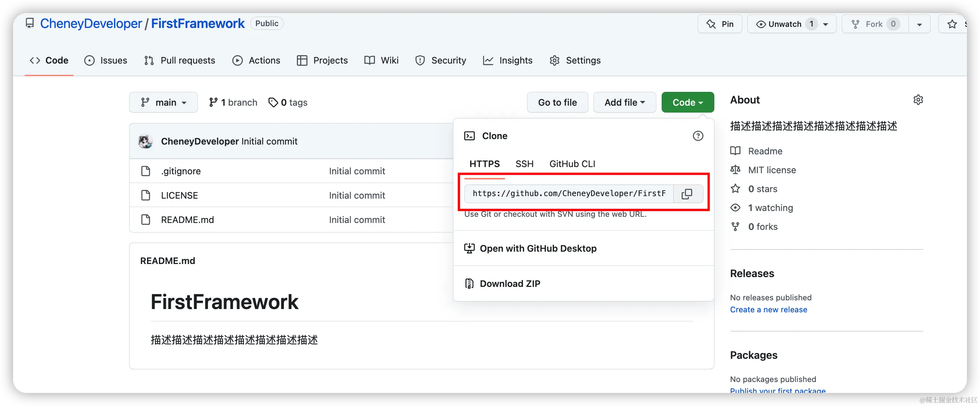Click the Pin repository button

pyautogui.click(x=720, y=24)
